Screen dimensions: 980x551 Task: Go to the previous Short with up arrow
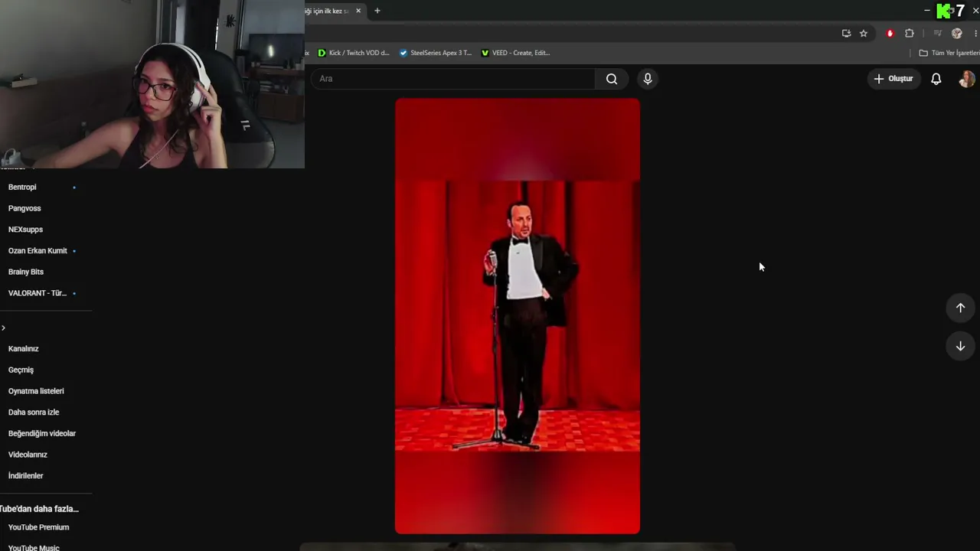[x=960, y=308]
